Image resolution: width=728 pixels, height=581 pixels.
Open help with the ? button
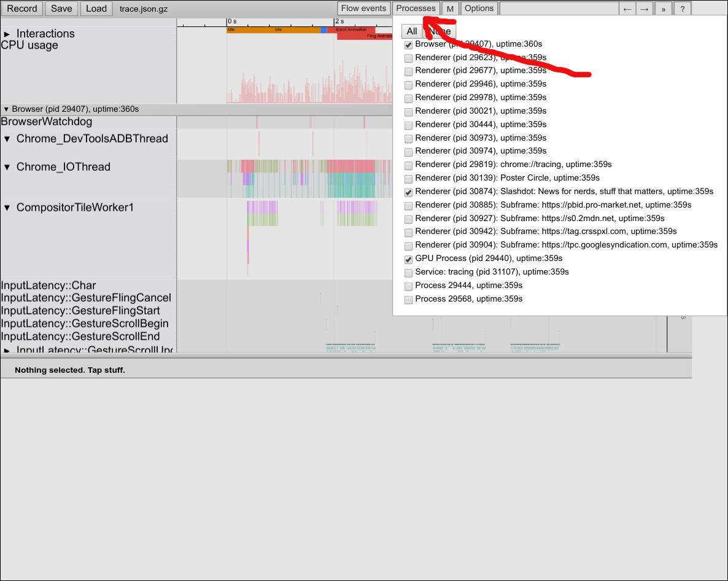[x=683, y=9]
